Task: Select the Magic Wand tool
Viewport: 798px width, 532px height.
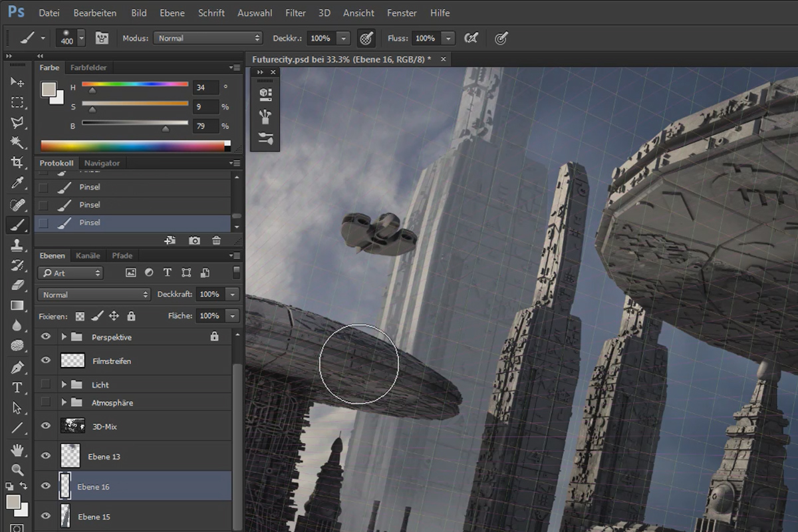Action: point(17,142)
